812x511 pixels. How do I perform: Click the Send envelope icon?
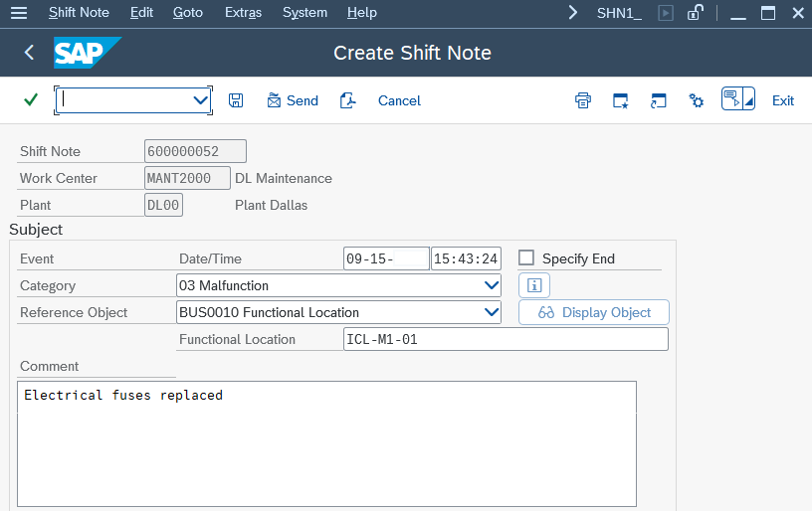pos(274,100)
